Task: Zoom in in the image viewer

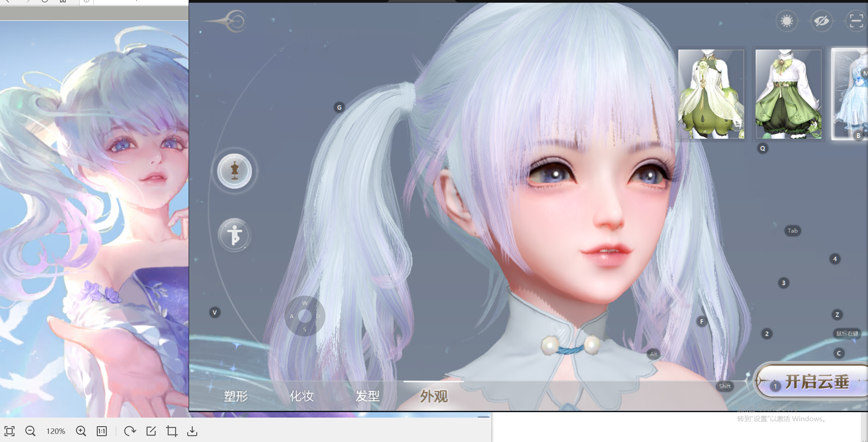Action: click(x=81, y=431)
